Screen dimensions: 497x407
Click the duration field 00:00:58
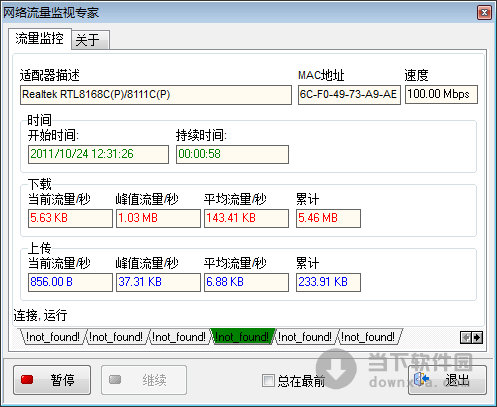(x=232, y=154)
